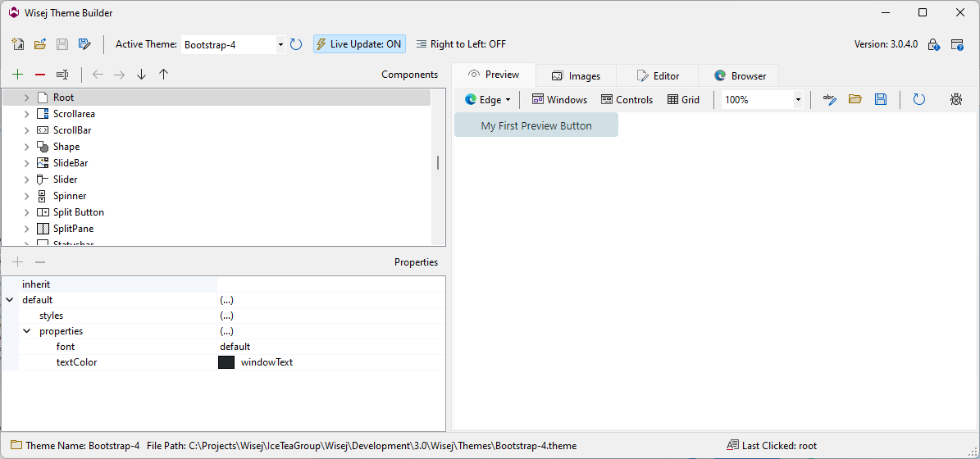Collapse the default property group
The height and width of the screenshot is (459, 980).
(9, 300)
